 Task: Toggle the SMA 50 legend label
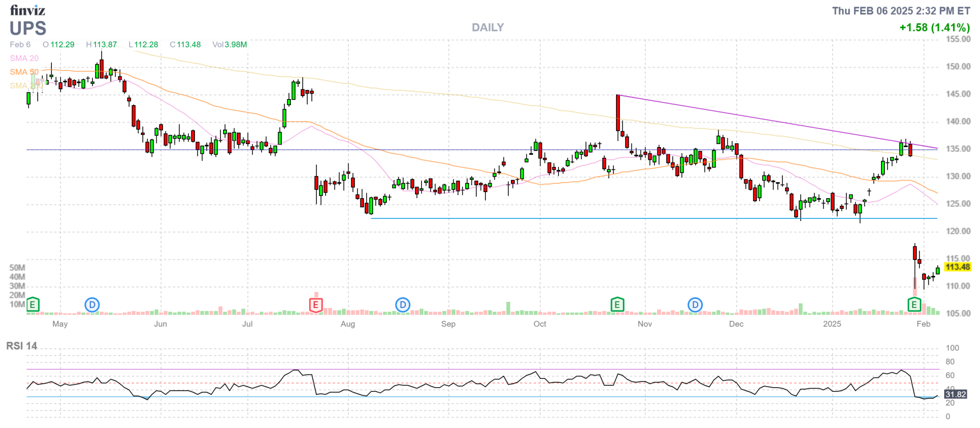tap(24, 72)
